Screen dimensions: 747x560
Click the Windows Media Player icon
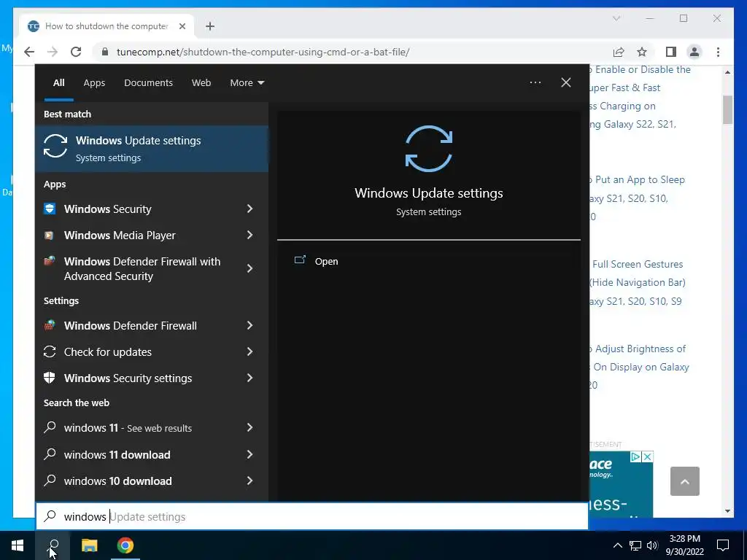tap(49, 236)
